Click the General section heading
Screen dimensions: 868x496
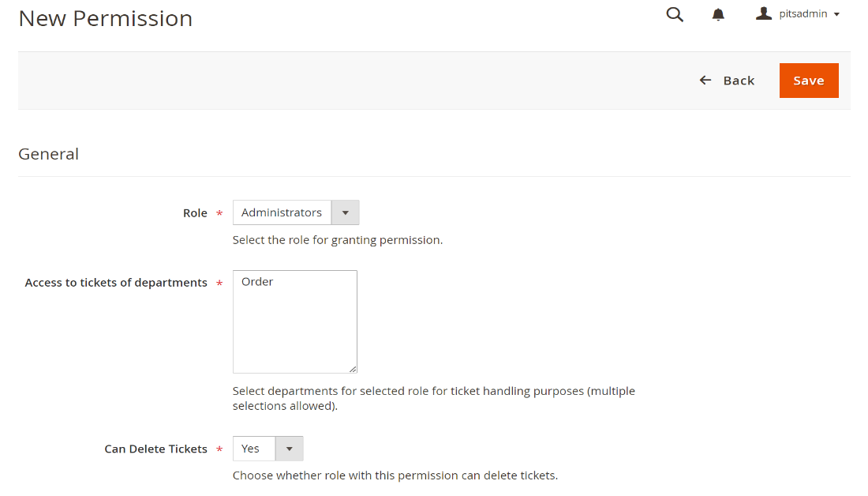pos(48,154)
